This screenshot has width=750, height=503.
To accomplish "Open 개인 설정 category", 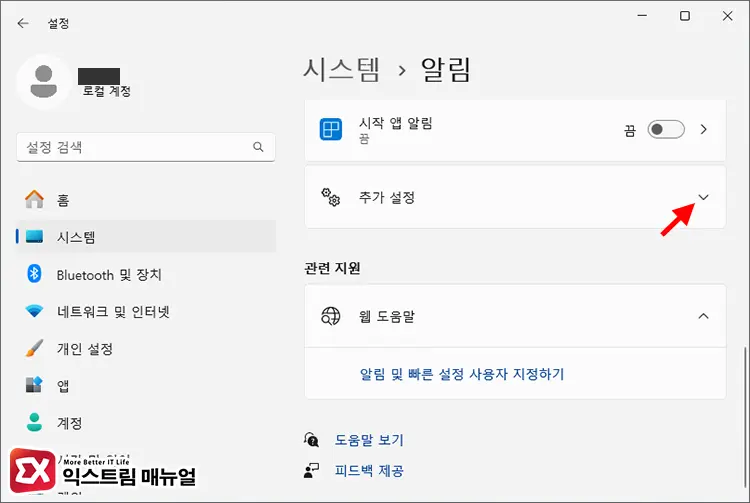I will 146,349.
